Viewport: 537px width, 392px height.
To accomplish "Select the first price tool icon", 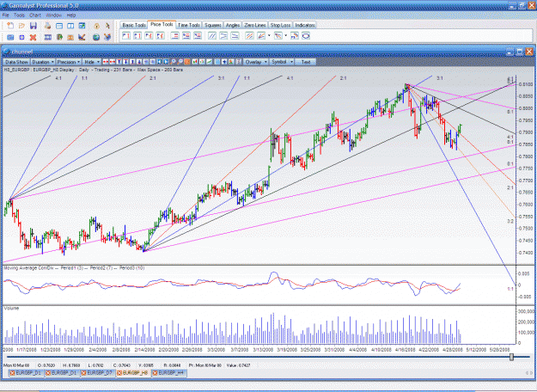I will 126,35.
